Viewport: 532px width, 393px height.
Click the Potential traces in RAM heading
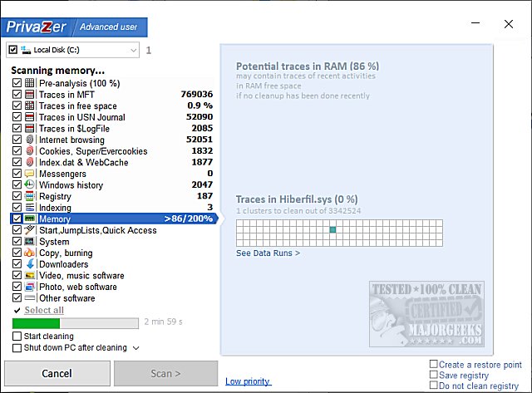tap(308, 66)
